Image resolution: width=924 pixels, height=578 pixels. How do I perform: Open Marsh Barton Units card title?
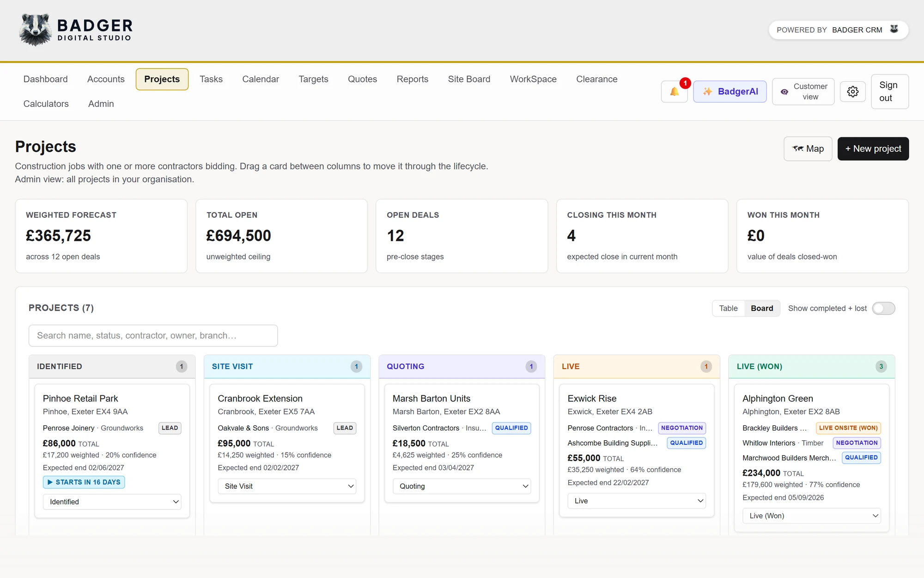pos(432,399)
